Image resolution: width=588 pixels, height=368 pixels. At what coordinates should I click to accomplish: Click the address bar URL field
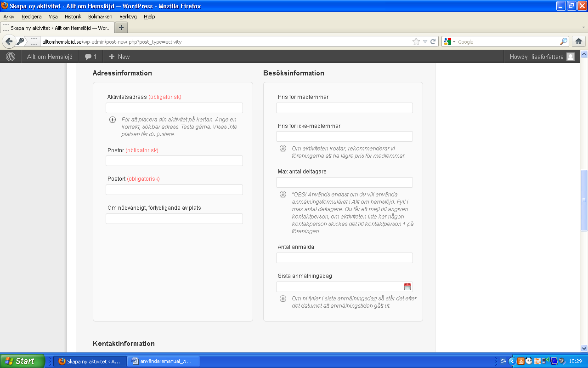(225, 41)
